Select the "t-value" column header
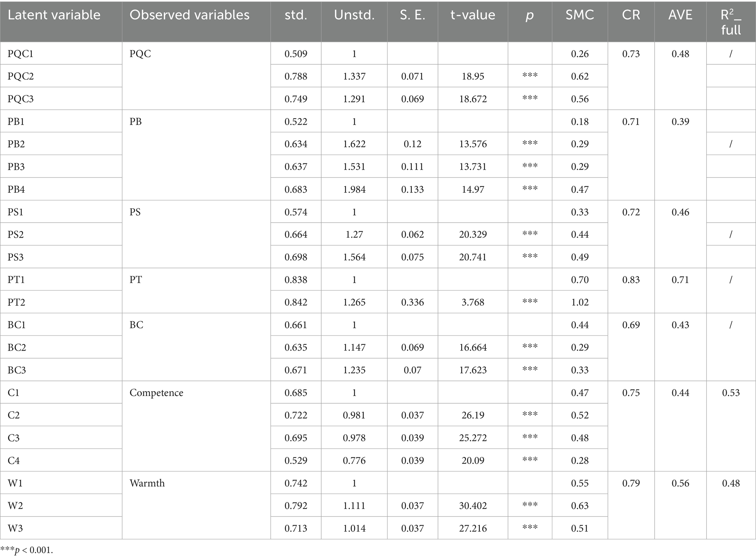Image resolution: width=756 pixels, height=559 pixels. 473,15
